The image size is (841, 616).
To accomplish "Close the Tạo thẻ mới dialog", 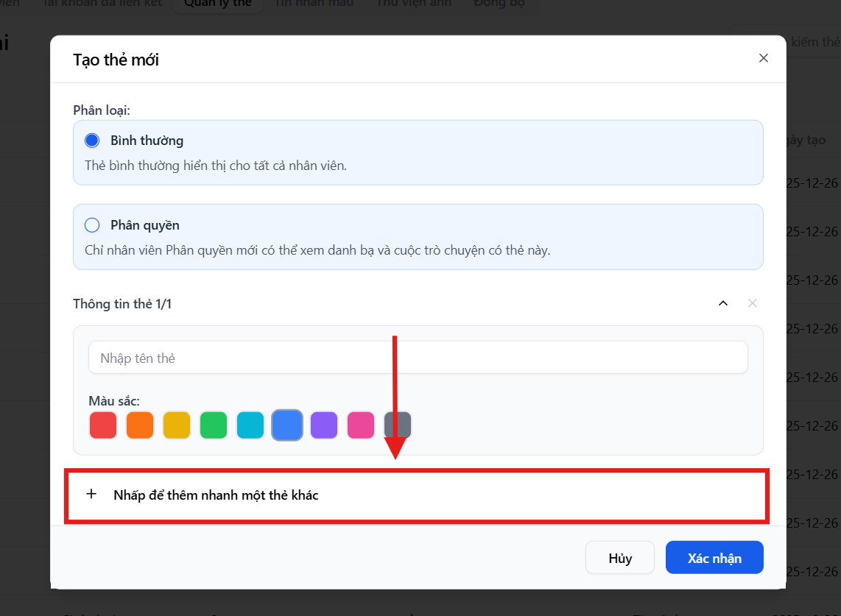I will 763,58.
